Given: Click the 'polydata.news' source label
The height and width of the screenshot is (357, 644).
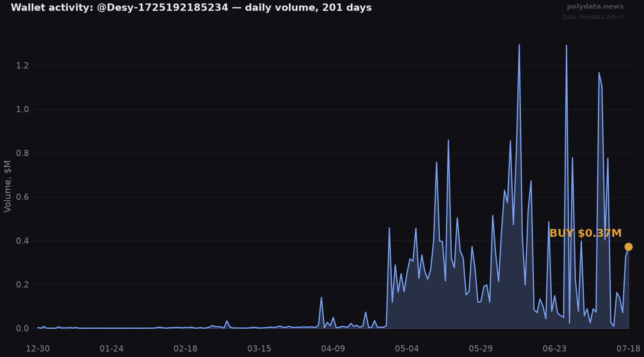Looking at the screenshot, I should 595,7.
